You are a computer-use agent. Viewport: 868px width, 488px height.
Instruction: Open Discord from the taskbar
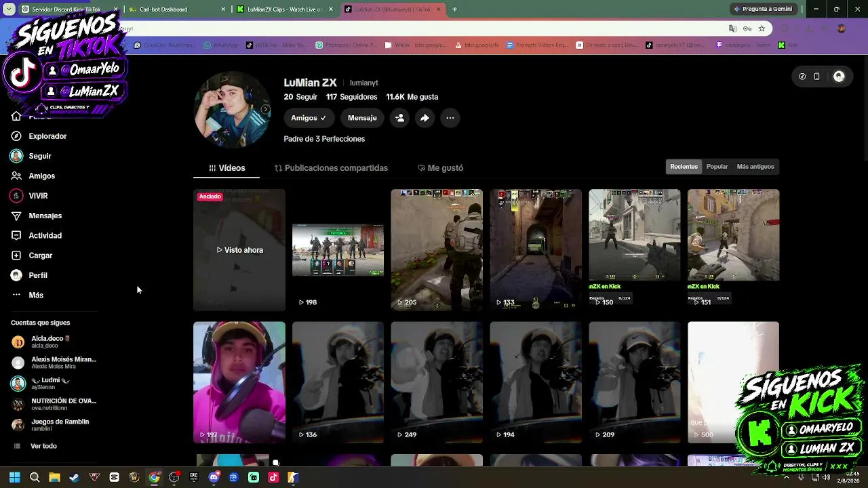214,477
